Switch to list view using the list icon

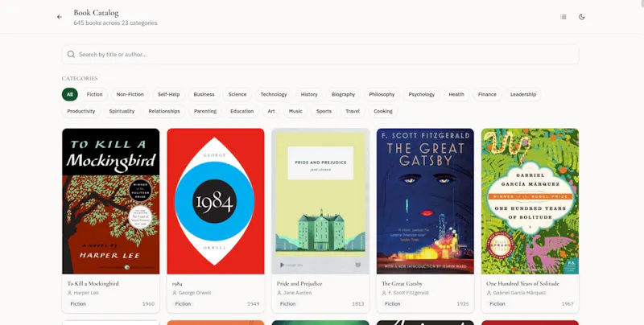coord(563,17)
